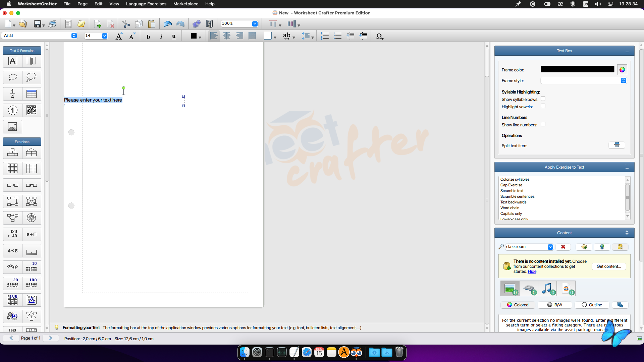
Task: Add an image item from sidebar
Action: coord(13,127)
